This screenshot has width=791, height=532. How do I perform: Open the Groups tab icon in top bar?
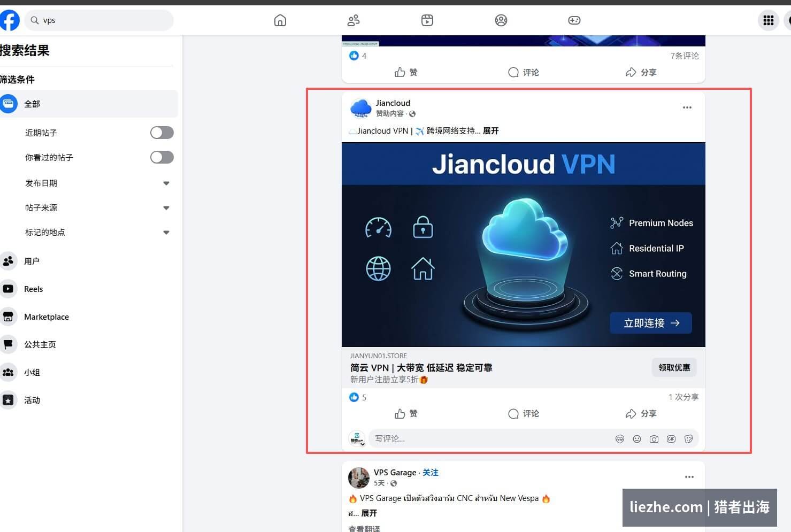point(501,20)
